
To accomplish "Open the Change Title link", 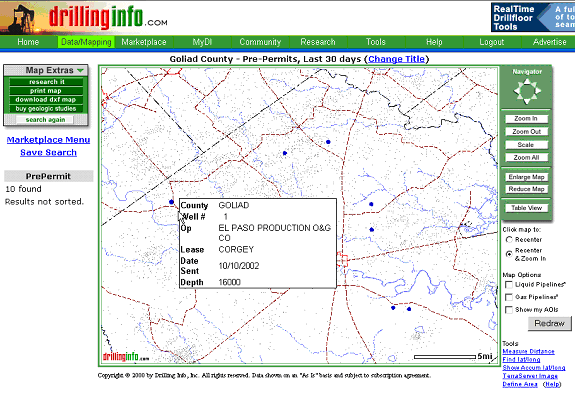I will click(x=396, y=59).
